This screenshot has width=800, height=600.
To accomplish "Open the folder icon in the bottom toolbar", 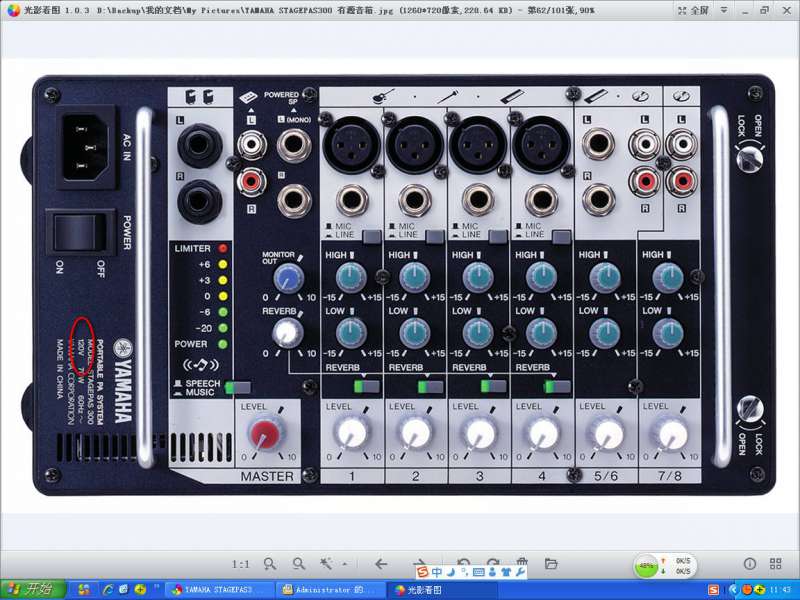I will (x=551, y=564).
